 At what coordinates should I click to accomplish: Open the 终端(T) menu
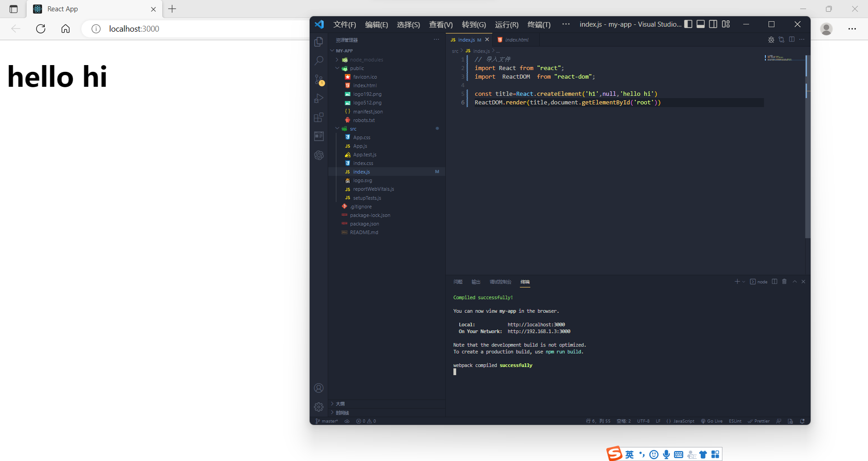pos(538,24)
